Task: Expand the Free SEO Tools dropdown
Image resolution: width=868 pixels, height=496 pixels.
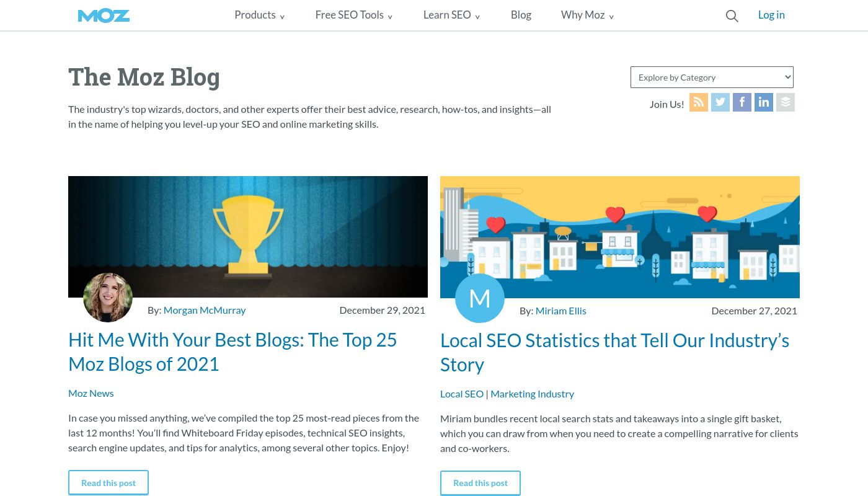Action: [349, 15]
